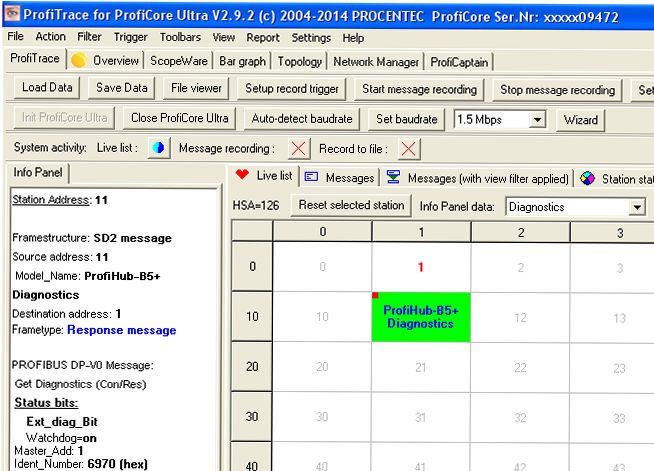Image resolution: width=654 pixels, height=471 pixels.
Task: Click the Messages tab envelope icon
Action: click(x=311, y=177)
